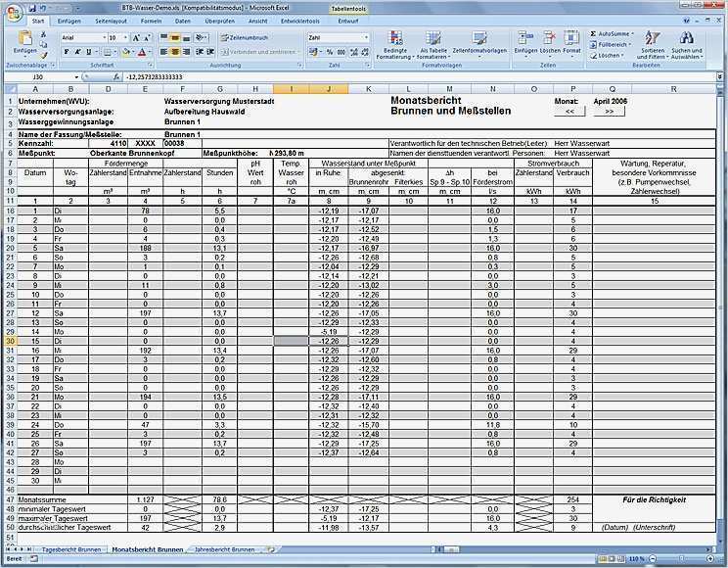Screen dimensions: 728x568
Task: Decrease the font size with the smaller A
Action: coord(146,37)
